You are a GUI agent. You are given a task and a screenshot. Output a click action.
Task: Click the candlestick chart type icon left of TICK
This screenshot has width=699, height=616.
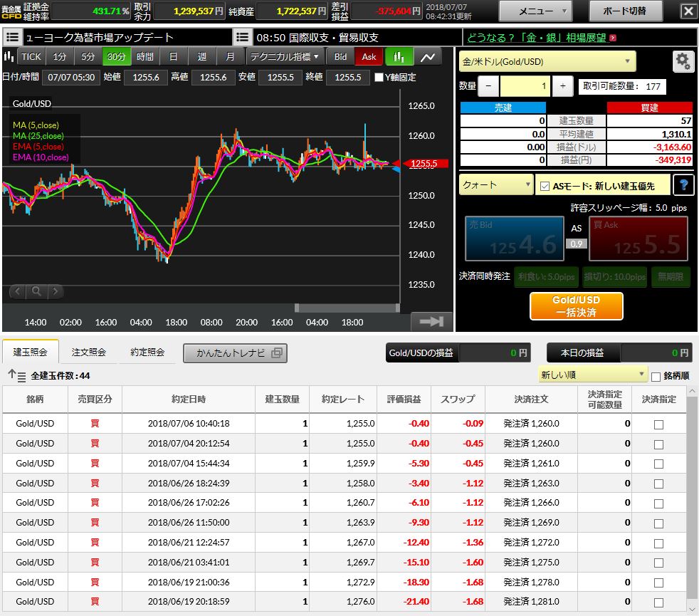coord(9,57)
